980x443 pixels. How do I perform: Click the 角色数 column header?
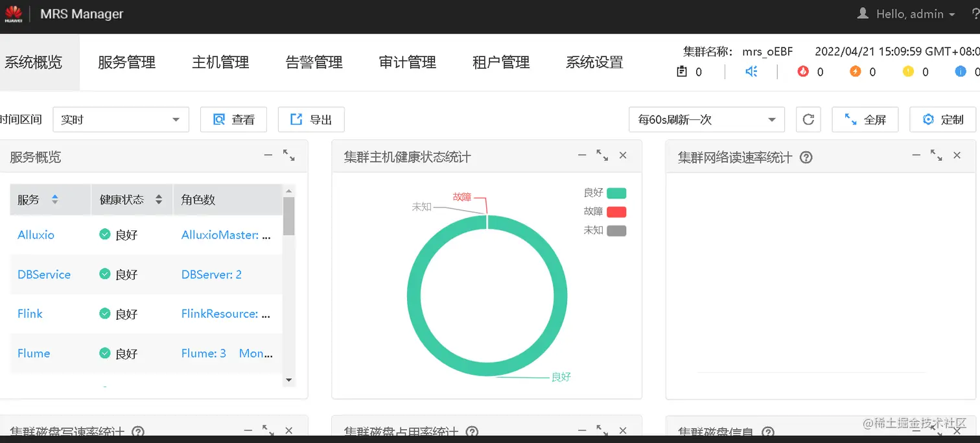[x=198, y=200]
